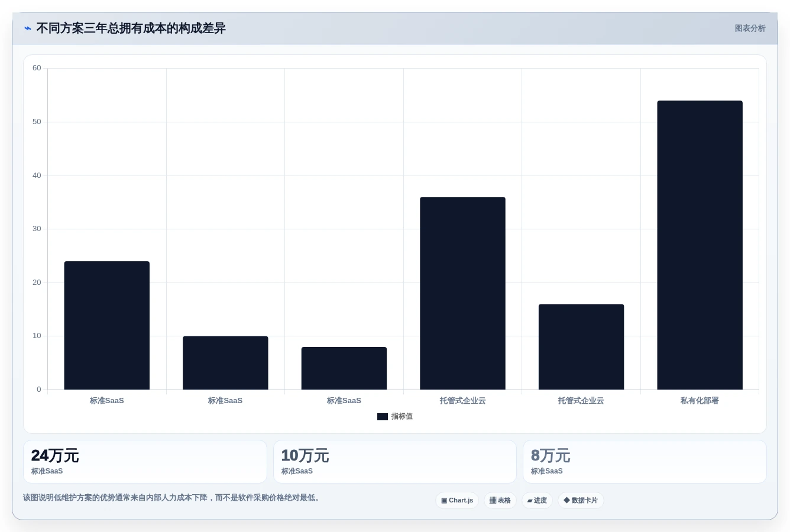Click the 36 value bar for 托管式企业云
The image size is (790, 532).
click(462, 293)
